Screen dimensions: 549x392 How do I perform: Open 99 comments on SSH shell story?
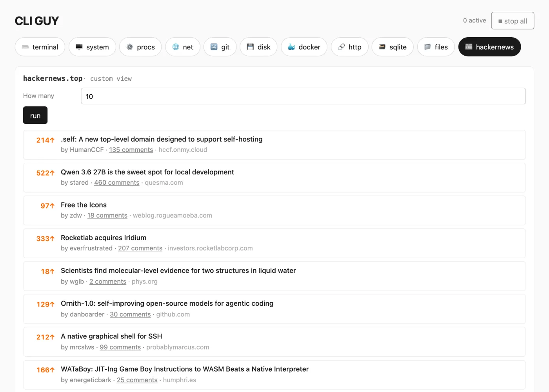120,347
